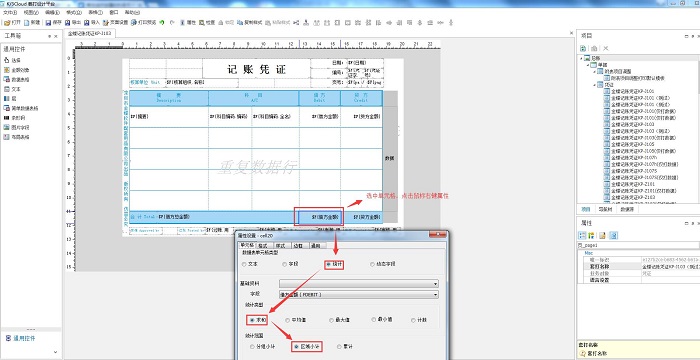Click the 新建 (New) toolbar icon
700x360 pixels.
[x=32, y=22]
